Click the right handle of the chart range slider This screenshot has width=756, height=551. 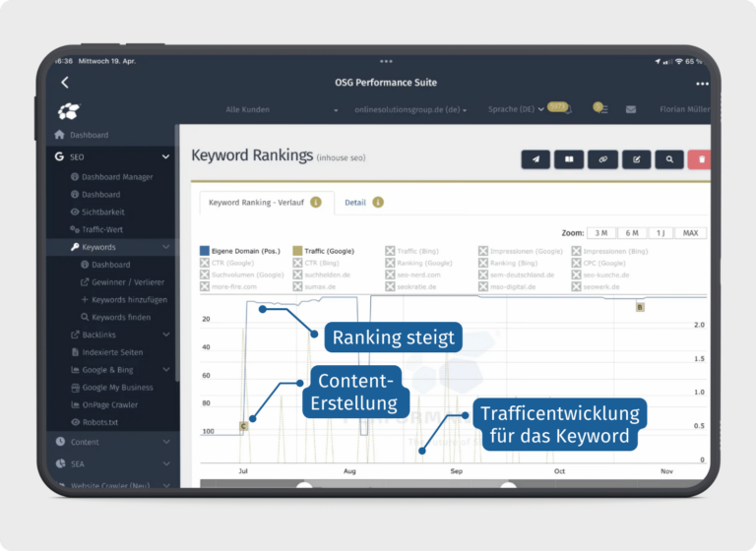click(508, 484)
